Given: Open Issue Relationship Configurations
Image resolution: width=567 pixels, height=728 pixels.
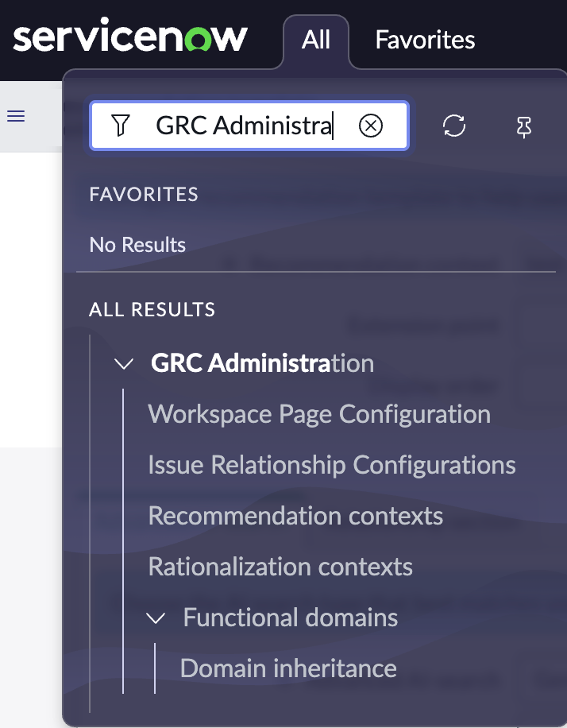Looking at the screenshot, I should [332, 465].
